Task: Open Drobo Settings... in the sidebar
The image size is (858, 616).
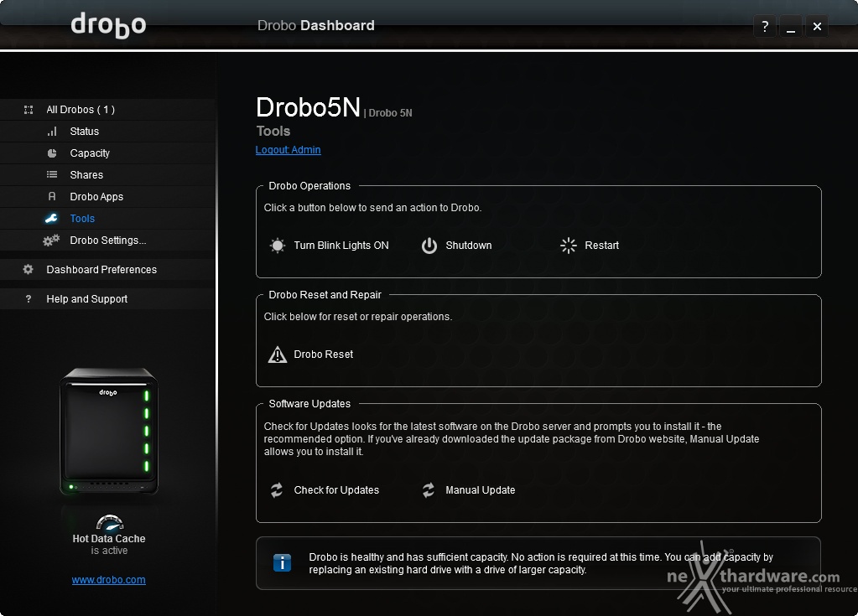Action: pyautogui.click(x=108, y=241)
